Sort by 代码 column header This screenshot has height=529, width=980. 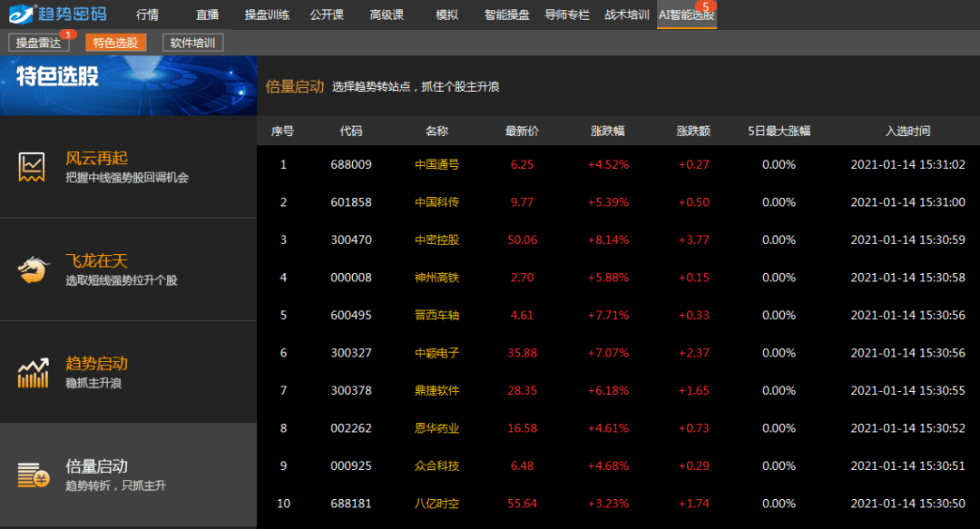pos(350,131)
